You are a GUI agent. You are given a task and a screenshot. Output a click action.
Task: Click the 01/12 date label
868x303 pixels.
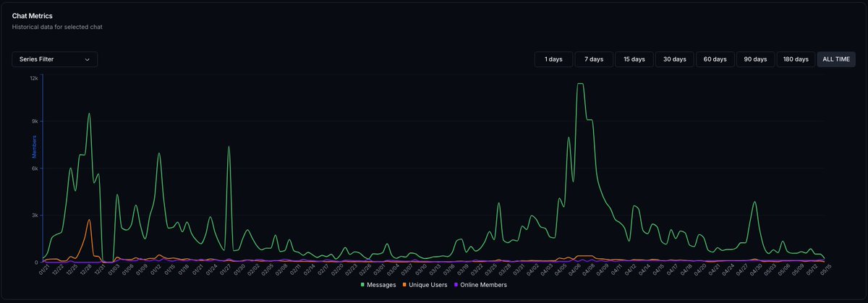[156, 271]
